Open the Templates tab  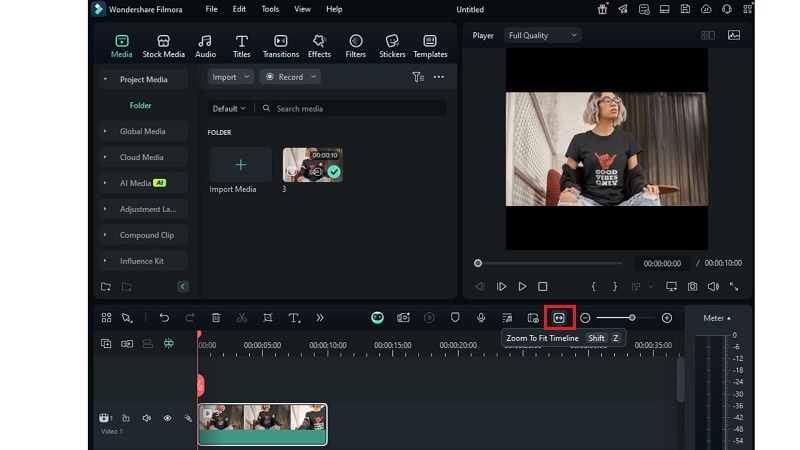click(x=430, y=46)
